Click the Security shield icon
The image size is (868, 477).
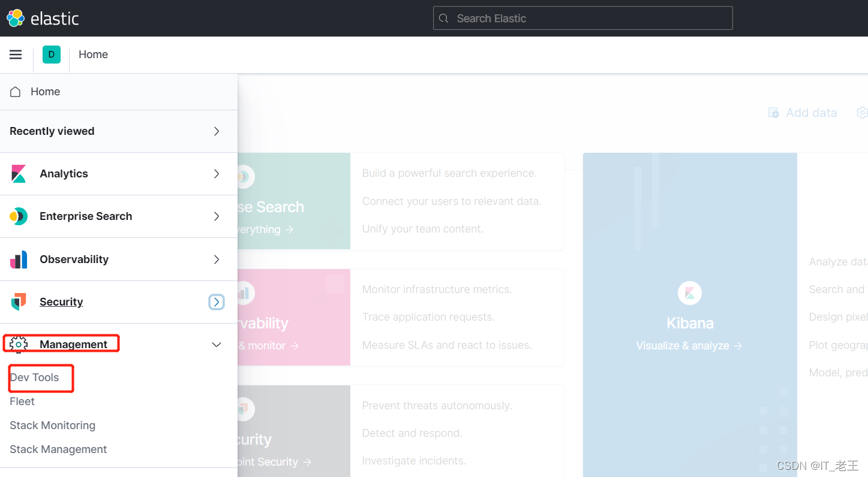point(19,302)
